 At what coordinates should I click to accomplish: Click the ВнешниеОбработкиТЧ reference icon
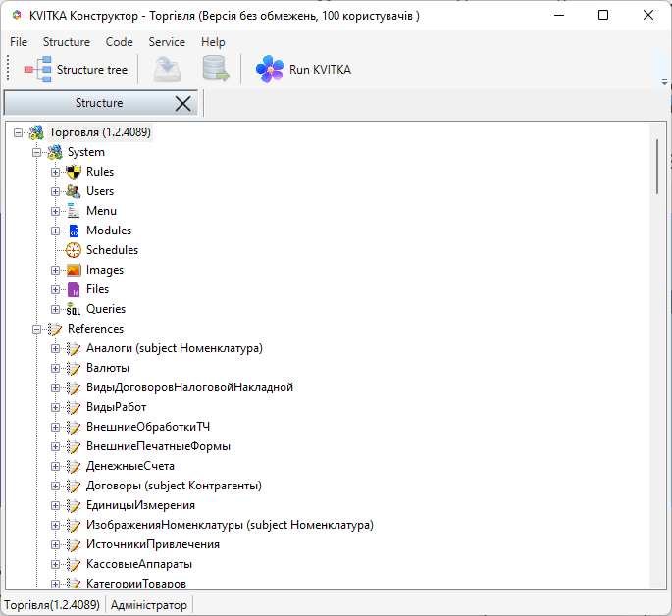point(74,427)
